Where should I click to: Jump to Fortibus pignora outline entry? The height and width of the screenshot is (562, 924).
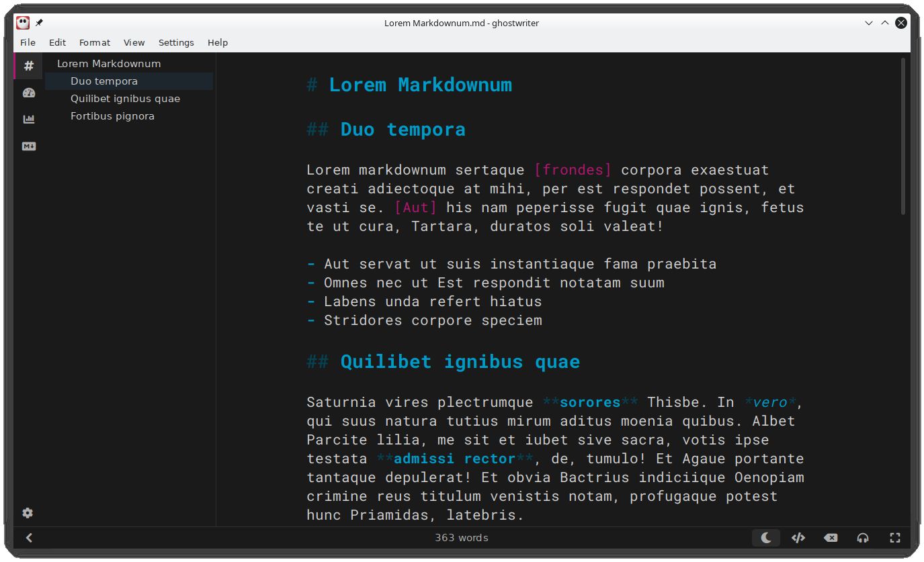129,116
